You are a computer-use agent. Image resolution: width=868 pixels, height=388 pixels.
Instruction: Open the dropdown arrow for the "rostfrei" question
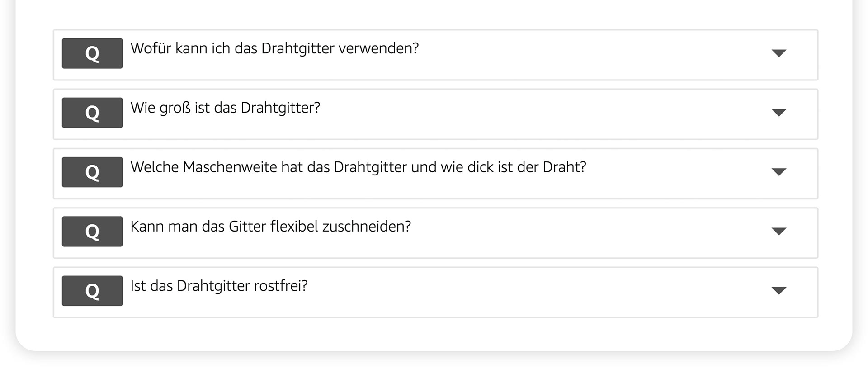point(778,291)
